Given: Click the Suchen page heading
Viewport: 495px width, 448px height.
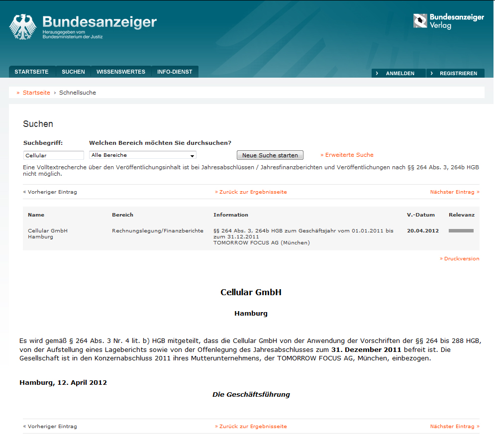Looking at the screenshot, I should click(38, 124).
